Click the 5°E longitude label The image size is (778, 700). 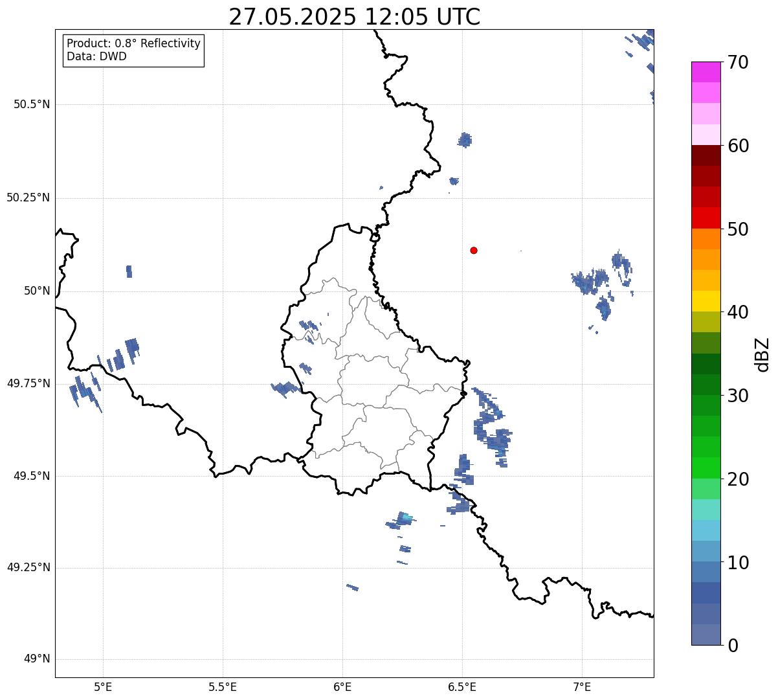pyautogui.click(x=103, y=686)
